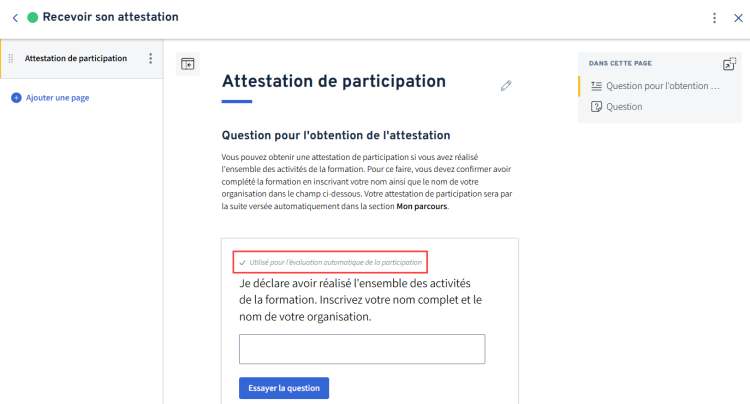Screen dimensions: 750x404
Task: Click the main Attestation de participation page heading
Action: pos(334,81)
